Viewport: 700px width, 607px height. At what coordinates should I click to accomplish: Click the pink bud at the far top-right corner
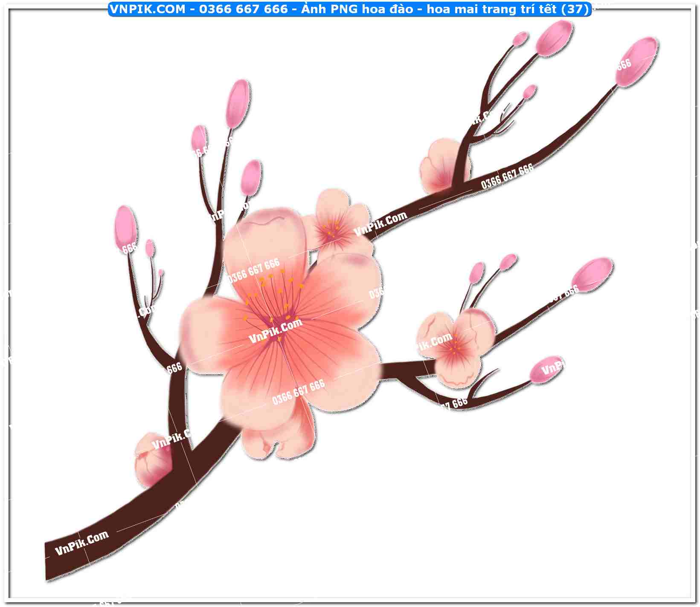[638, 61]
